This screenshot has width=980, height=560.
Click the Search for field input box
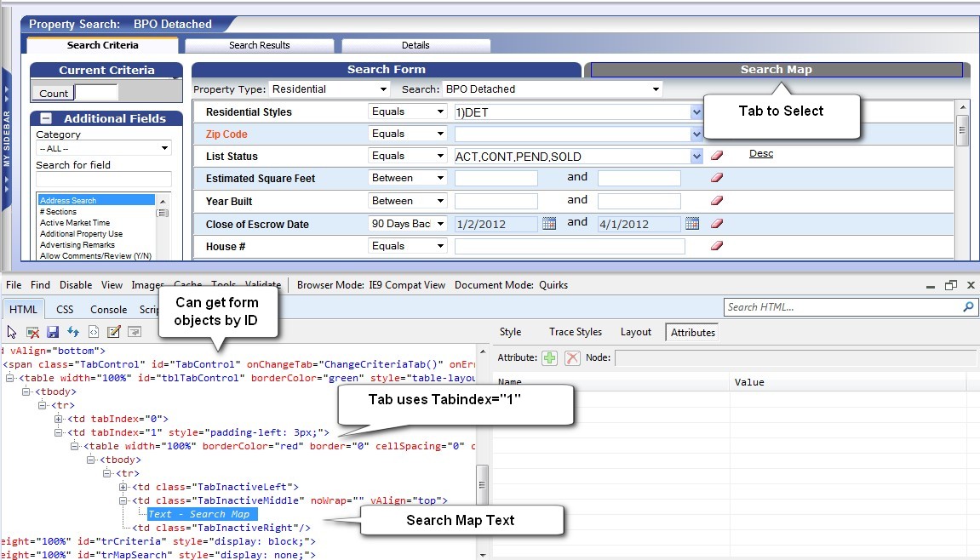click(104, 180)
